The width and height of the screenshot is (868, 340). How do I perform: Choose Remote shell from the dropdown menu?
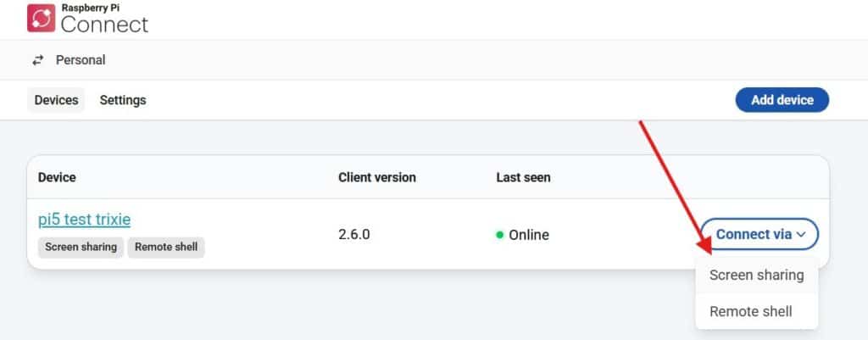tap(750, 311)
